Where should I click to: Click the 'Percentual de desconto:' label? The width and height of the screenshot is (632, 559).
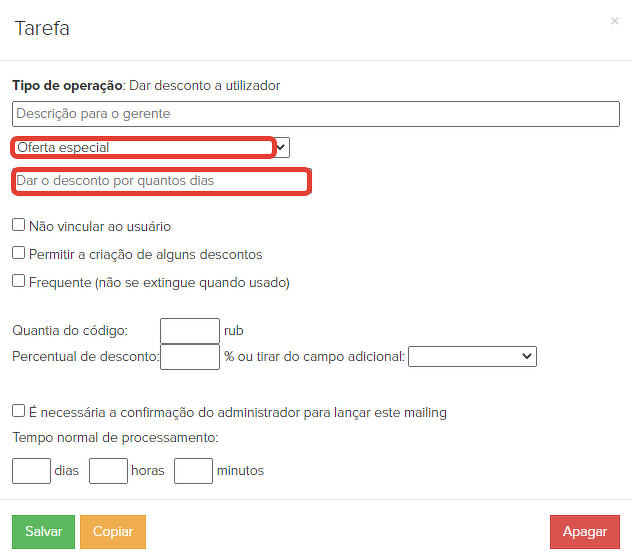pyautogui.click(x=85, y=356)
